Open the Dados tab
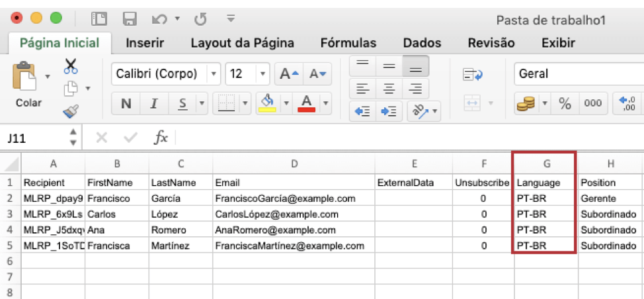This screenshot has height=299, width=644. (x=423, y=43)
